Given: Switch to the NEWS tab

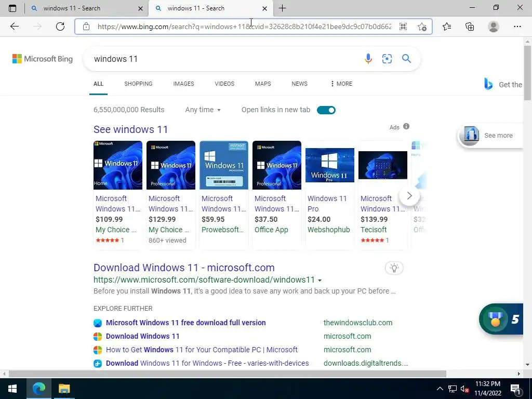Looking at the screenshot, I should (x=300, y=84).
